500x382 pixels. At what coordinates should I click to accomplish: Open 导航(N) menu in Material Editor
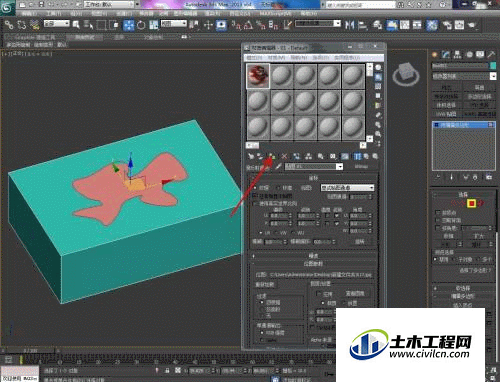pos(298,58)
